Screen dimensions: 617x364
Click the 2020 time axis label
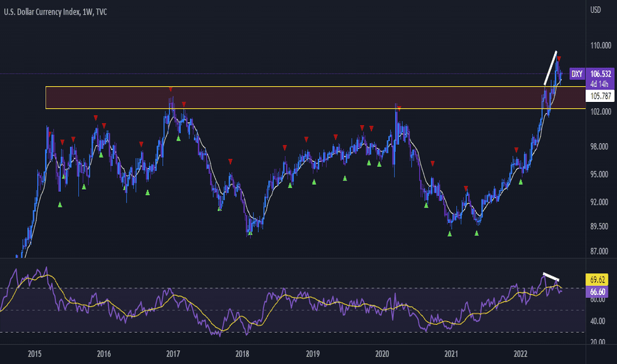tap(382, 354)
